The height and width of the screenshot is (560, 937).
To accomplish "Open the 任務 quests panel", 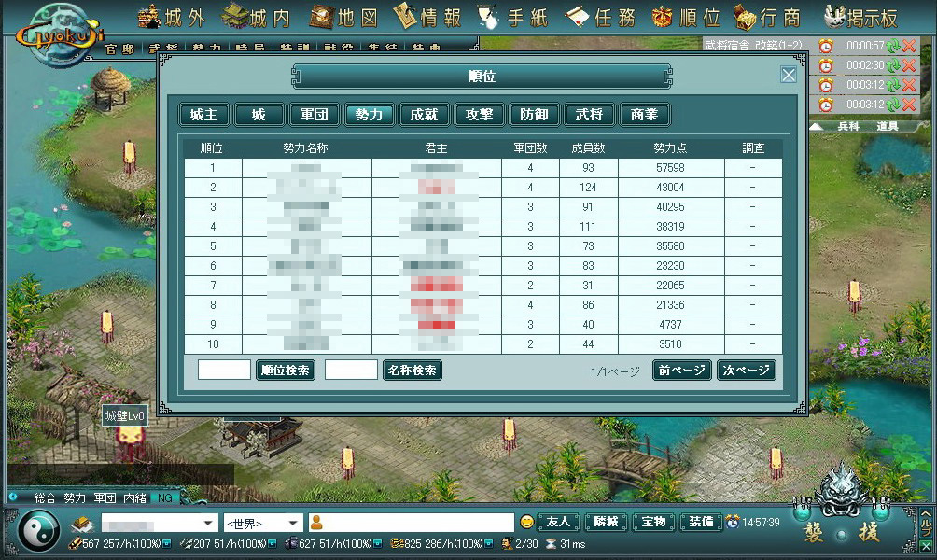I will tap(601, 18).
